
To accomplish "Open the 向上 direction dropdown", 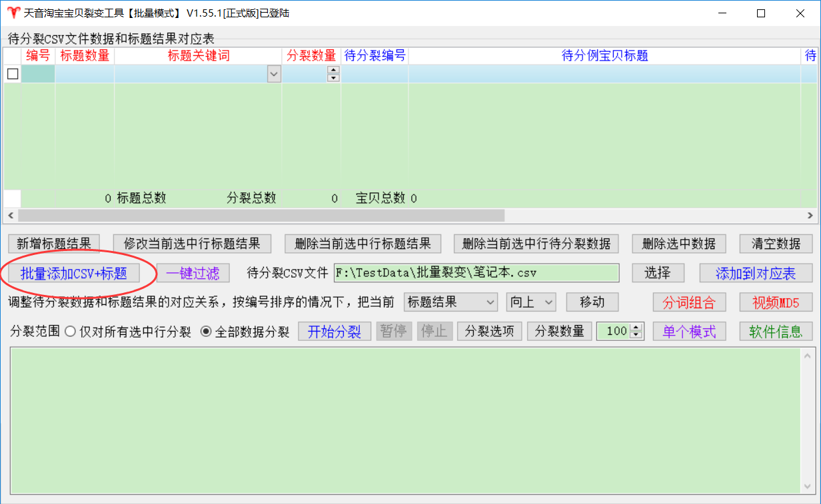I will [x=530, y=302].
